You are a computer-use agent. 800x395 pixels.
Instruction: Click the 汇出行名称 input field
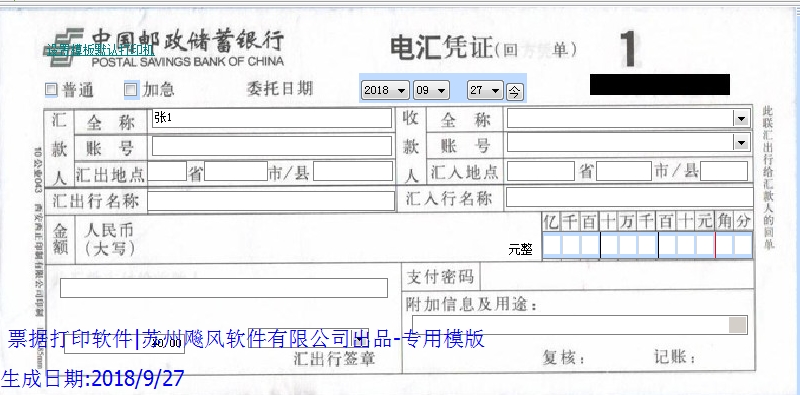271,201
